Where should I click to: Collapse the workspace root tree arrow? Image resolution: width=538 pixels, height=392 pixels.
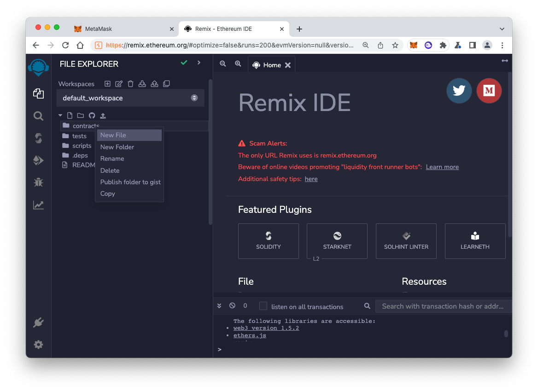(60, 116)
